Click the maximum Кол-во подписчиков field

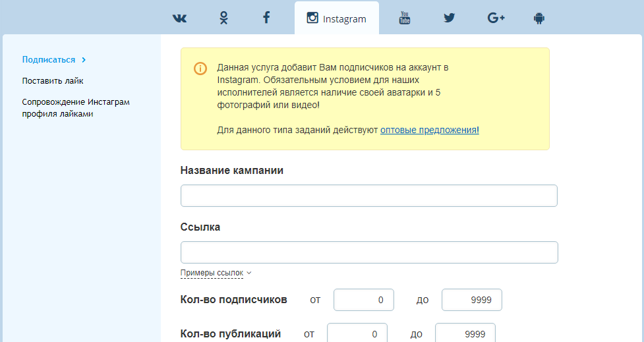click(471, 300)
